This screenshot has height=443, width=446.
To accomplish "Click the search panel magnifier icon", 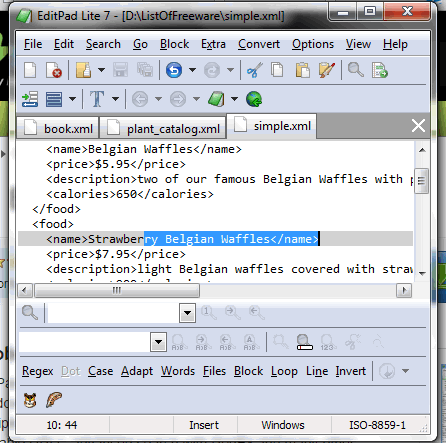I will click(30, 313).
